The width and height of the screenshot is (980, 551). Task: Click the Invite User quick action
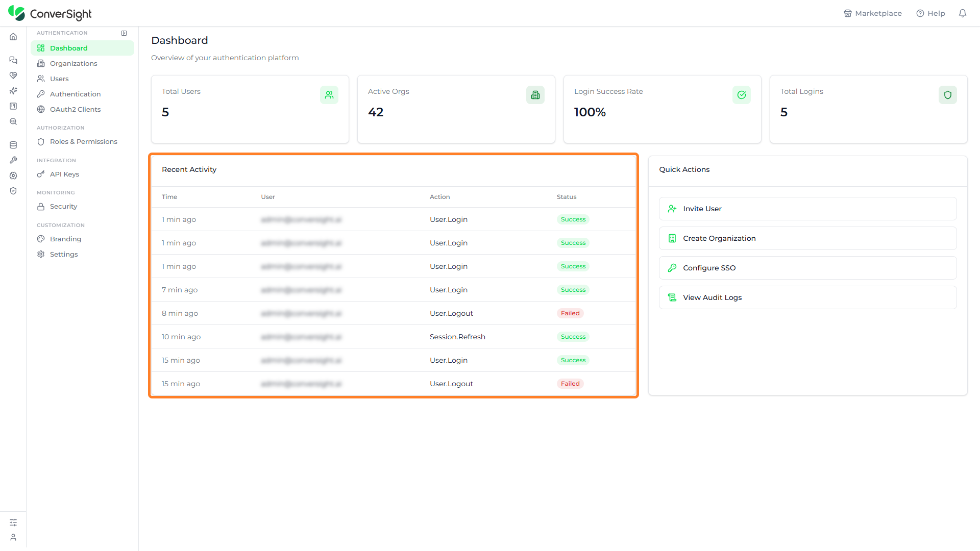point(807,209)
